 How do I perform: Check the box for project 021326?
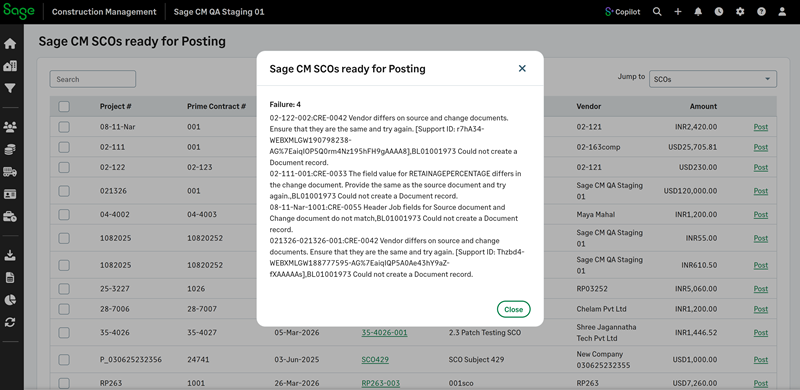[x=64, y=191]
